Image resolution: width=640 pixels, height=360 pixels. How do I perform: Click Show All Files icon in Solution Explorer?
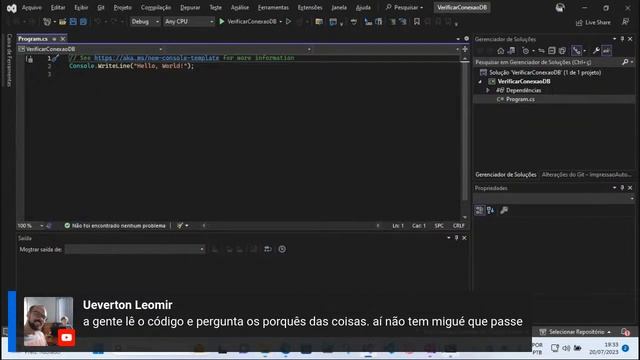562,51
